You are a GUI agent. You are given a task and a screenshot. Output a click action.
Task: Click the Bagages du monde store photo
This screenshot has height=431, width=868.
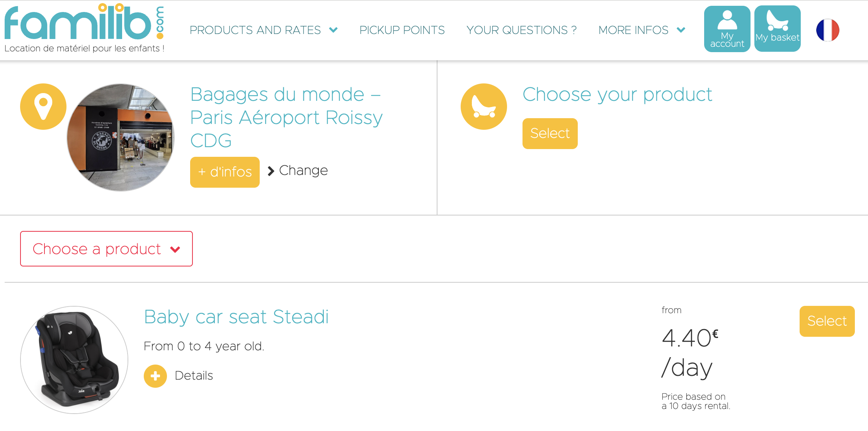point(121,137)
